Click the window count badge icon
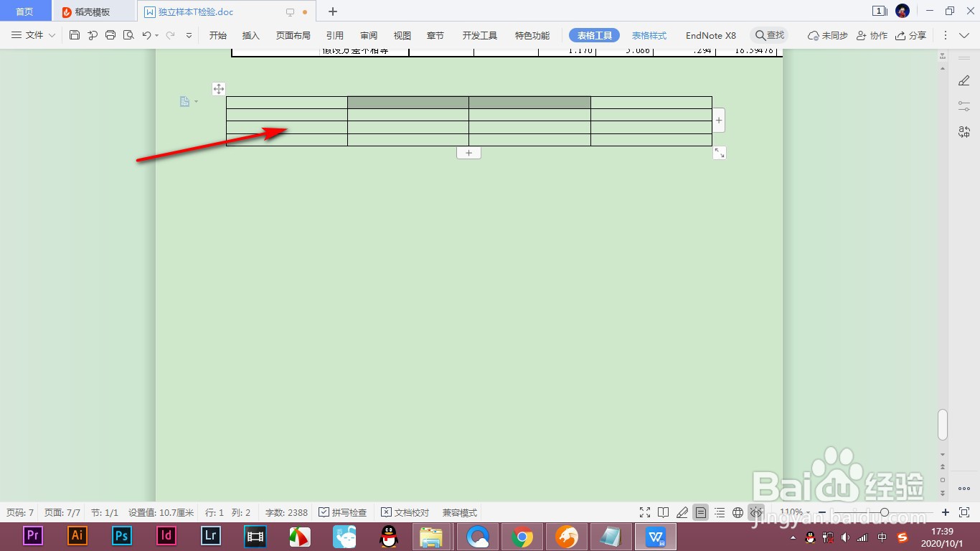The image size is (980, 551). point(879,11)
